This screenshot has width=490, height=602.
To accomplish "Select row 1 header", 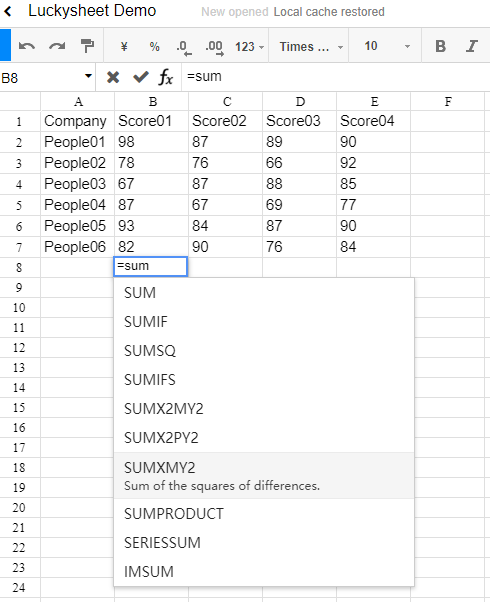I will (x=20, y=122).
